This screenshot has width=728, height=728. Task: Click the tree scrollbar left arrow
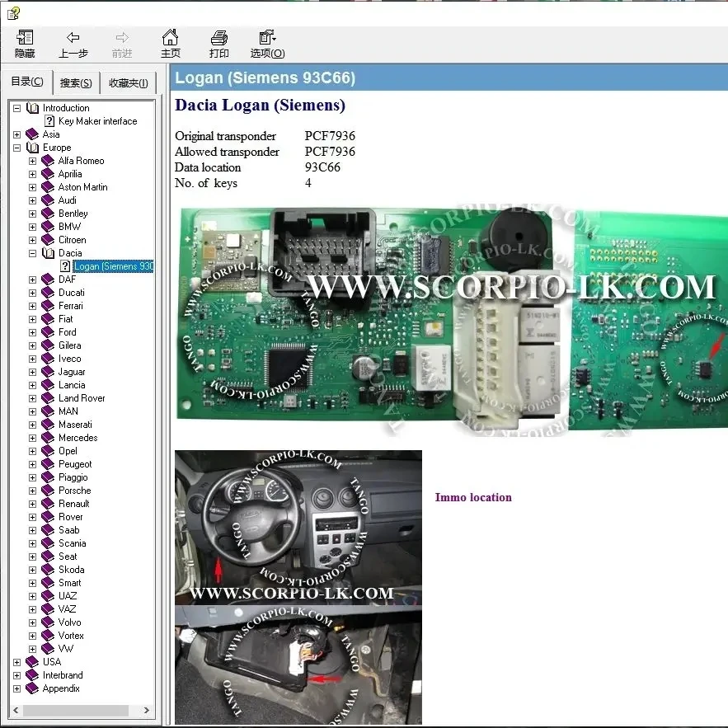(x=16, y=711)
